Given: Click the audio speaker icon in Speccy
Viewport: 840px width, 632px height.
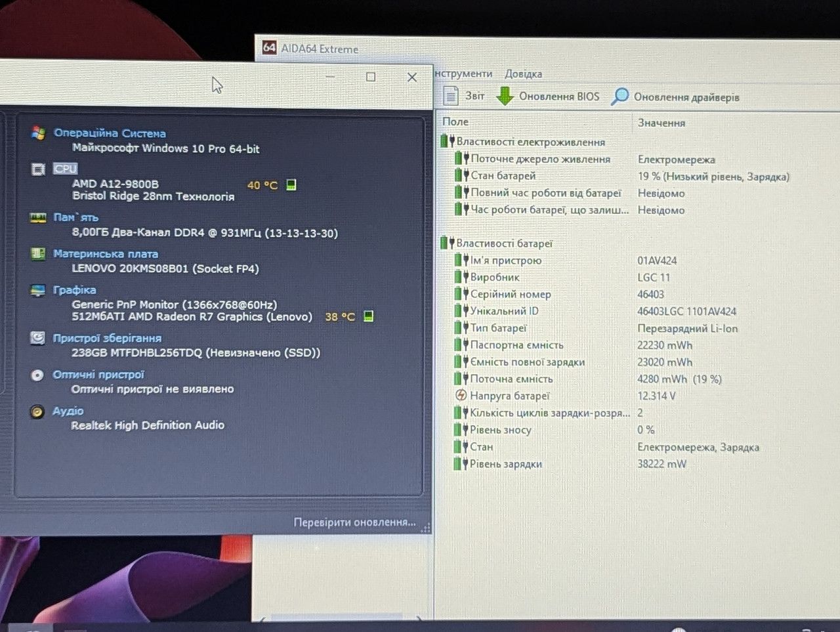Looking at the screenshot, I should [x=37, y=411].
